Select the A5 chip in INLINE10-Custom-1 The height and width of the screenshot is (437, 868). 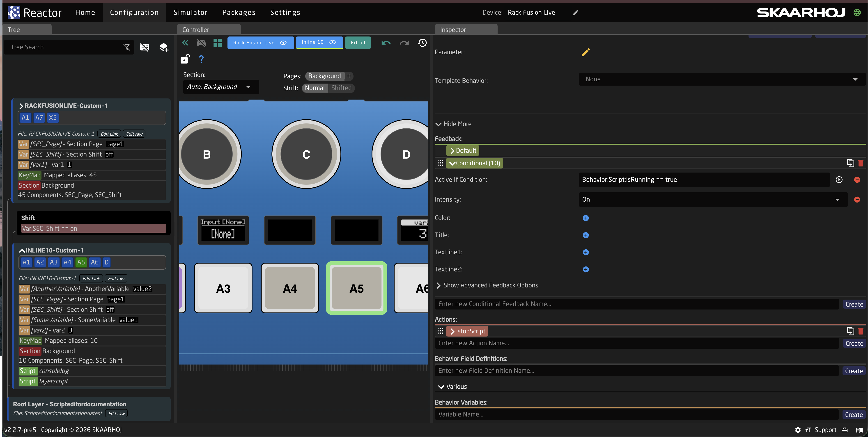81,262
